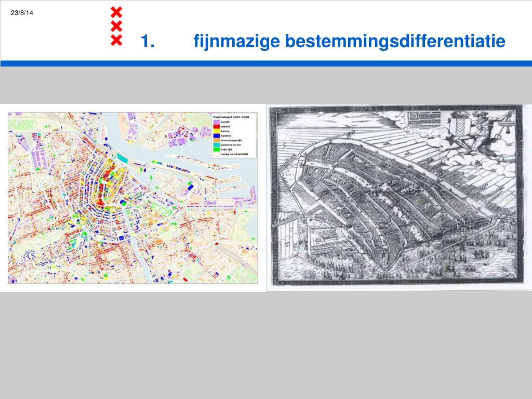Click the title number '1.'

pos(148,41)
